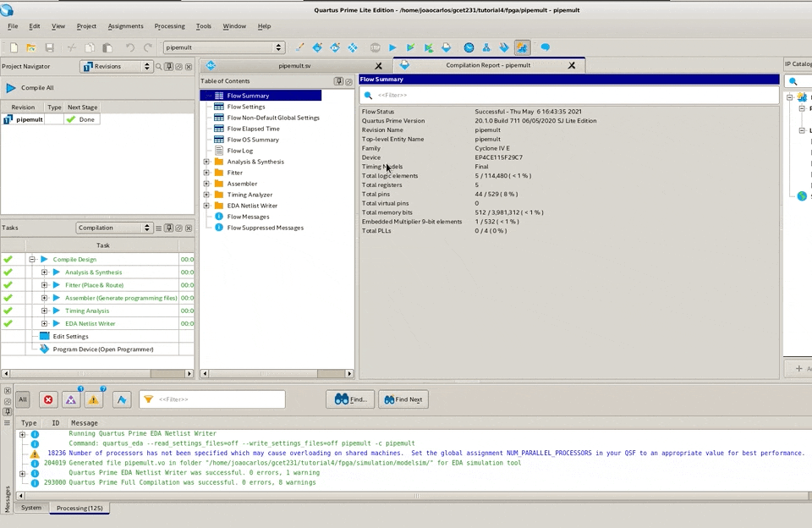
Task: Click the Compile All play icon
Action: click(x=11, y=88)
